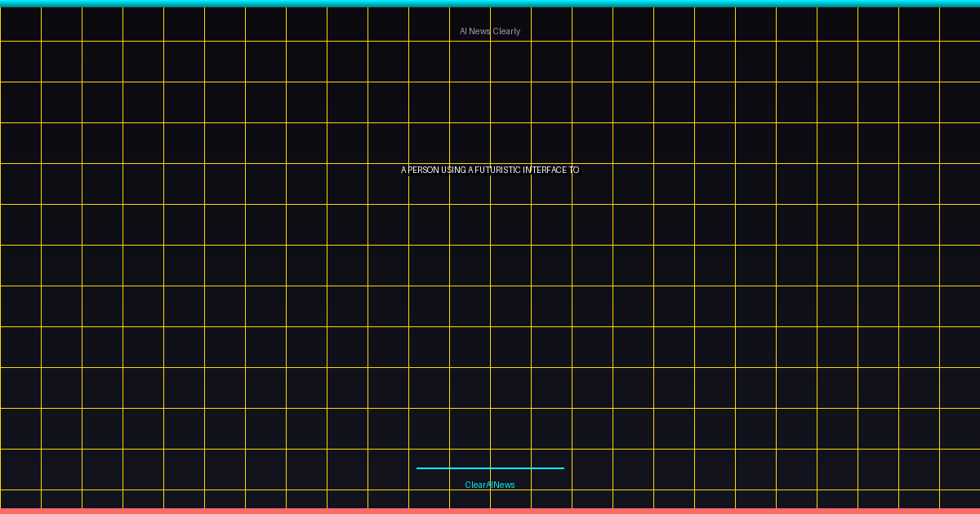Click the AI News Clearly header text

pyautogui.click(x=490, y=31)
